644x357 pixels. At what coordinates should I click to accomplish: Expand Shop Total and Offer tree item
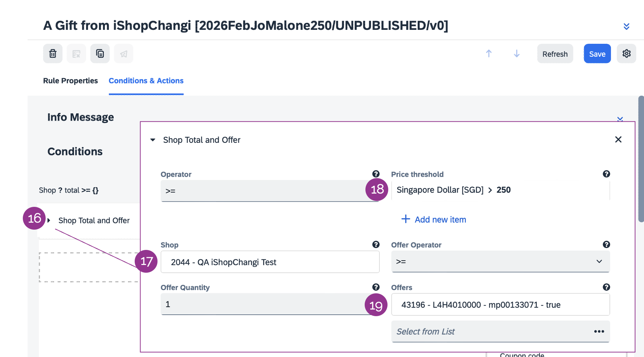49,220
